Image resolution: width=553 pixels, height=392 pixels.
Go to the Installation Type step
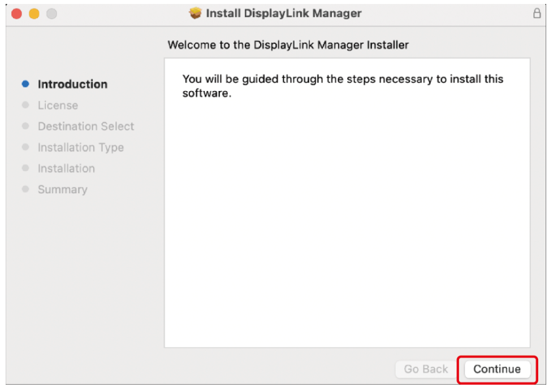(x=81, y=147)
